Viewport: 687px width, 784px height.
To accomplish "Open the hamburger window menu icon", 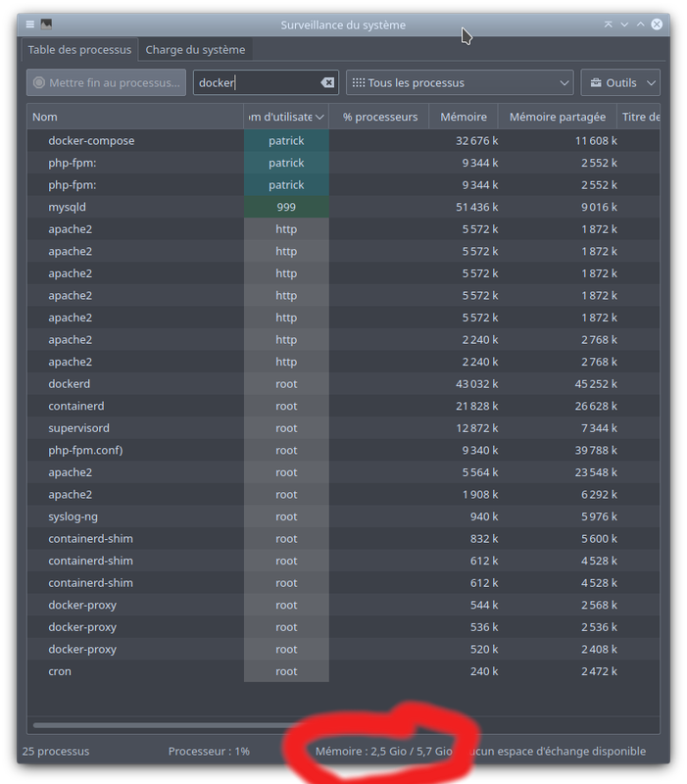I will pyautogui.click(x=30, y=24).
